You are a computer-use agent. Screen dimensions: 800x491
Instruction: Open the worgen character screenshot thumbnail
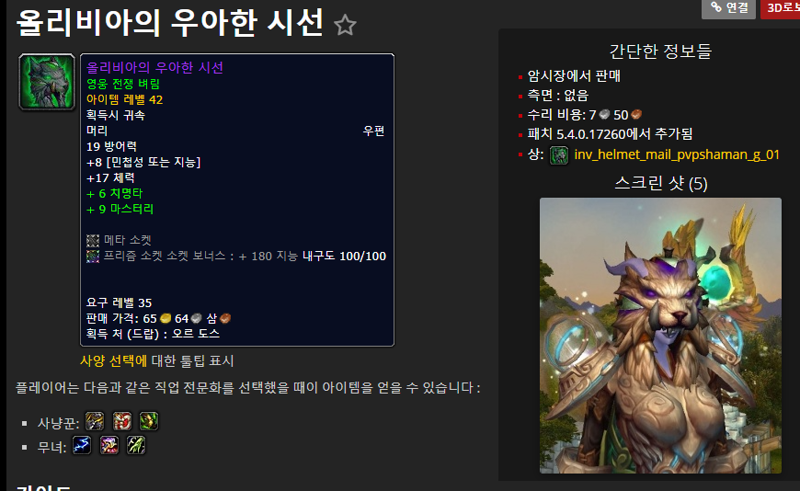(660, 336)
